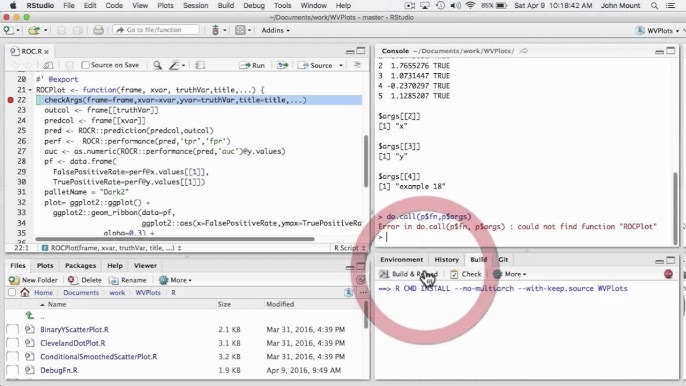
Task: Switch to the Environment tab
Action: tap(401, 260)
